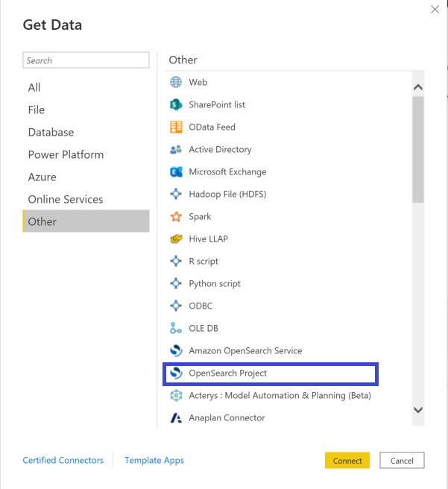Click the Connect button
This screenshot has height=489, width=448.
click(347, 461)
